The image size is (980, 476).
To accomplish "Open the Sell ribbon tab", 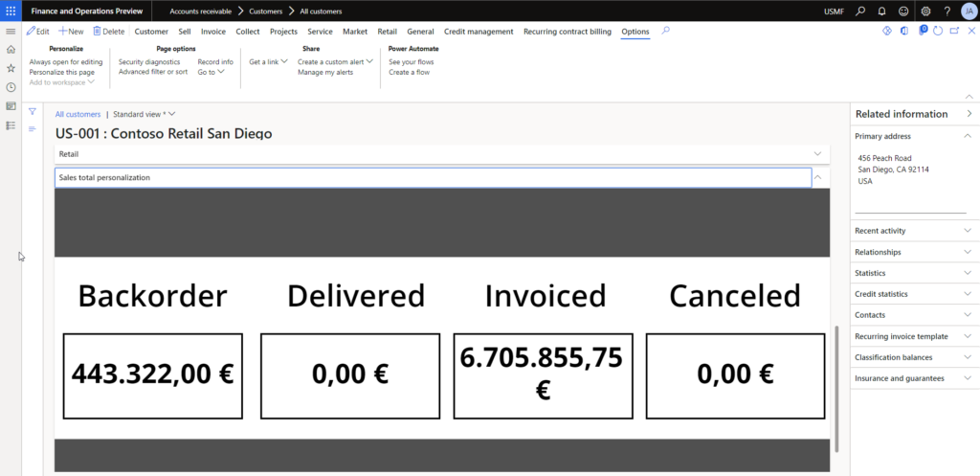I will (x=185, y=32).
